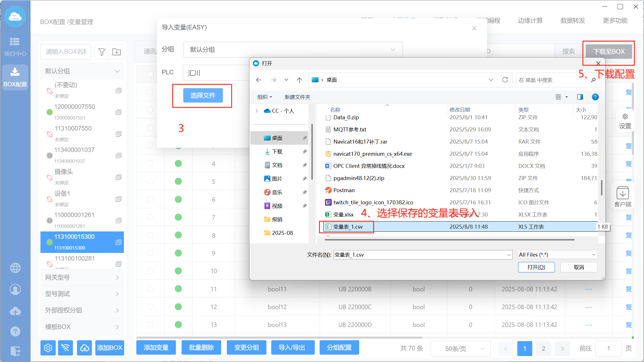Click the filter funnel icon beside BOX search

[102, 52]
